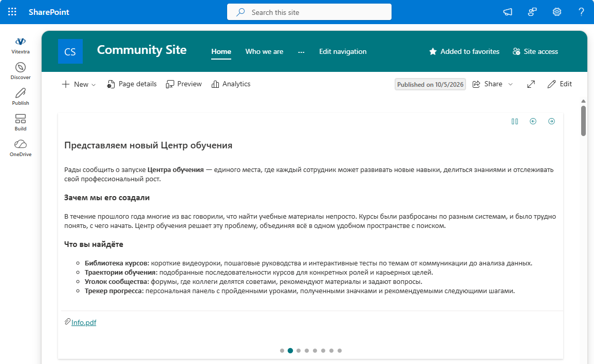Click the Community Site title
The height and width of the screenshot is (364, 594).
[x=142, y=50]
